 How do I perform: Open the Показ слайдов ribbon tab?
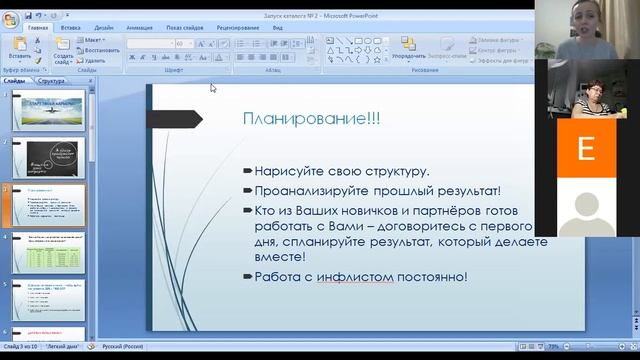(185, 28)
